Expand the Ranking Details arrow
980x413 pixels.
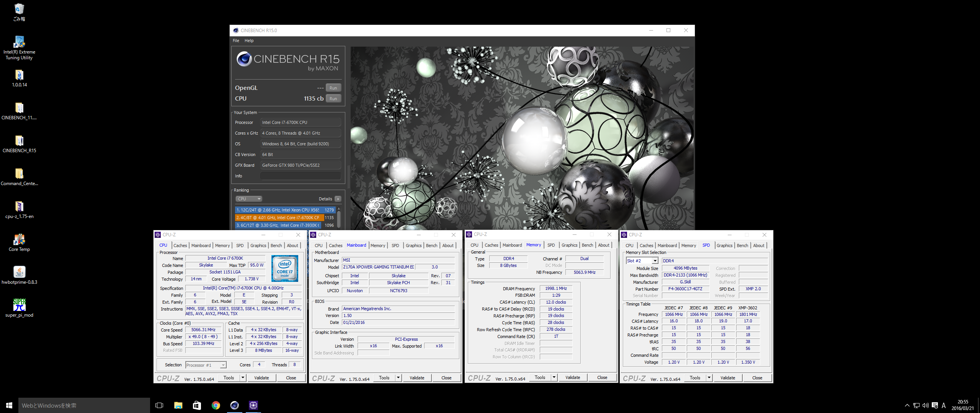tap(338, 199)
